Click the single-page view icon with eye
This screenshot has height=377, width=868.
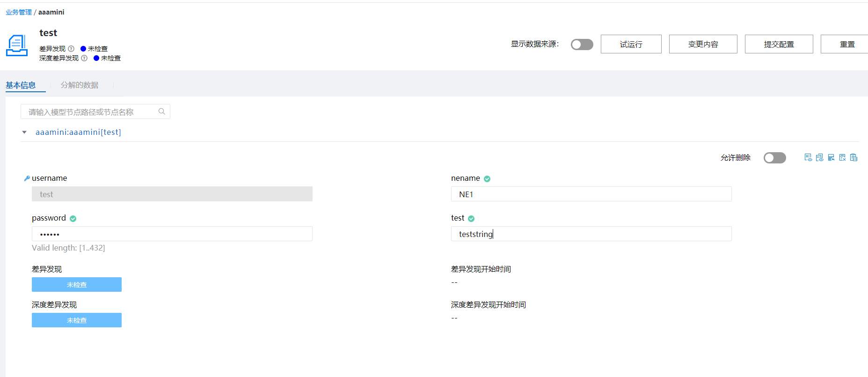pyautogui.click(x=808, y=157)
